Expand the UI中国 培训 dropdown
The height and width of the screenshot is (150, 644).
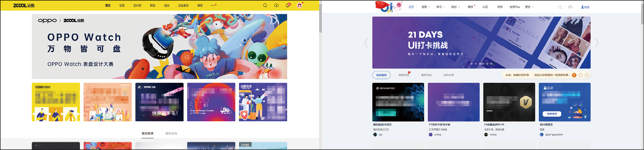[x=455, y=7]
